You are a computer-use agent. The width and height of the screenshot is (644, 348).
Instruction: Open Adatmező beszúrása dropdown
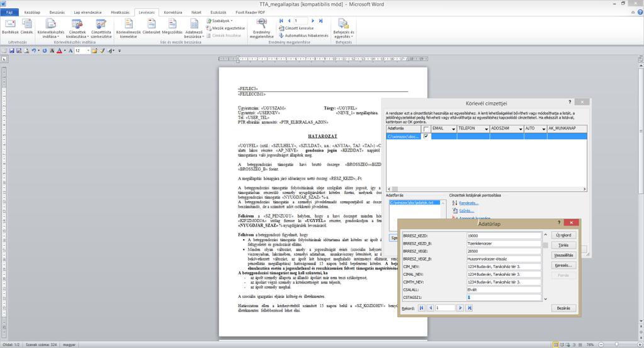point(194,28)
